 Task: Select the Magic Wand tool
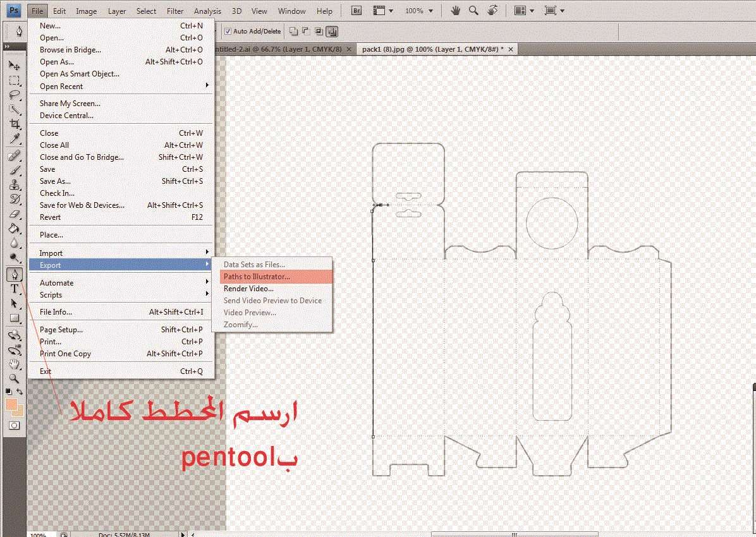click(x=15, y=109)
